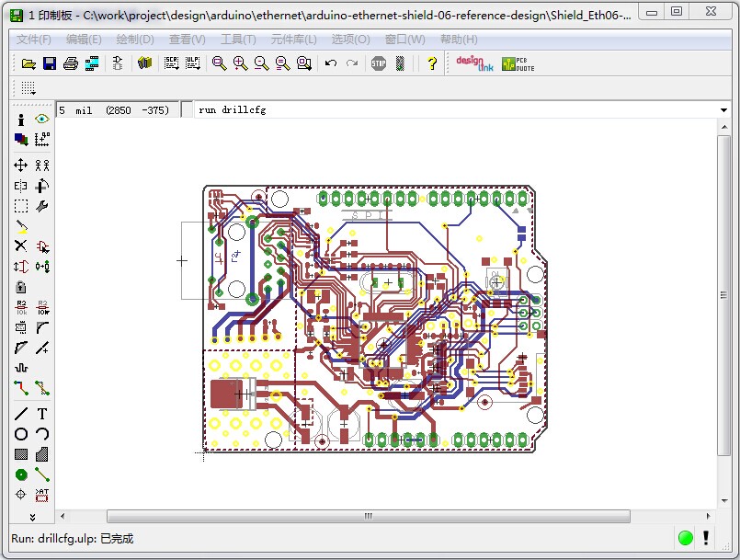Click the Run ULP toolbar icon
This screenshot has width=740, height=560.
(192, 63)
